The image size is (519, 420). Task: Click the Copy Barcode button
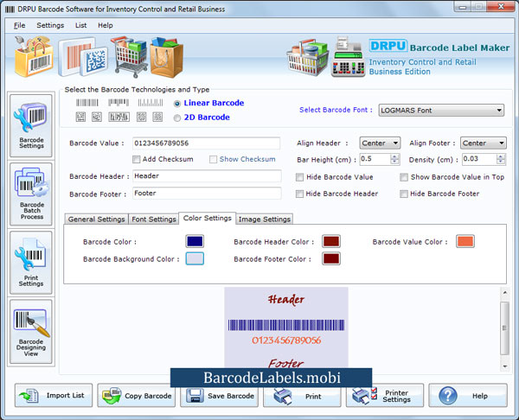click(137, 395)
